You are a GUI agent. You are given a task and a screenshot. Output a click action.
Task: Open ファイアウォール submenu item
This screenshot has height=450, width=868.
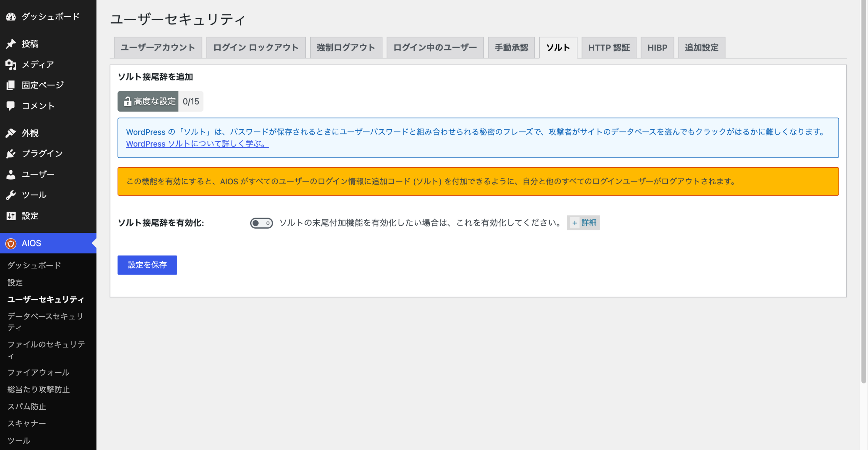(38, 372)
